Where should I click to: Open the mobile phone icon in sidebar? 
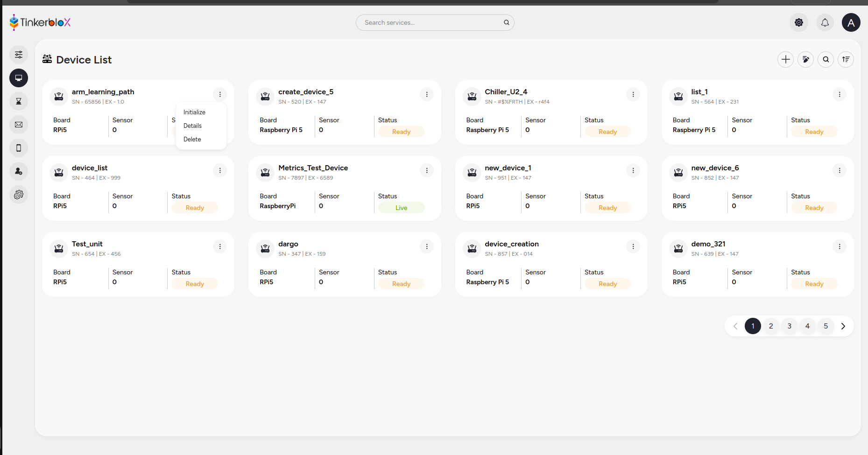point(19,148)
